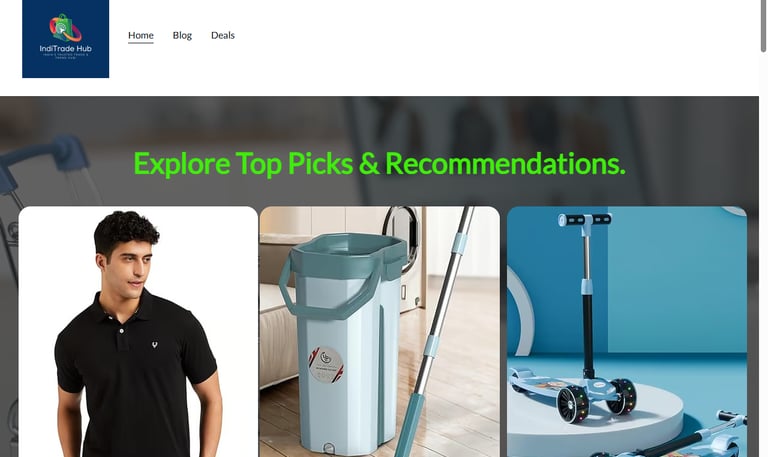The width and height of the screenshot is (768, 457).
Task: Click the small emblem on the polo shirt chest
Action: click(155, 345)
